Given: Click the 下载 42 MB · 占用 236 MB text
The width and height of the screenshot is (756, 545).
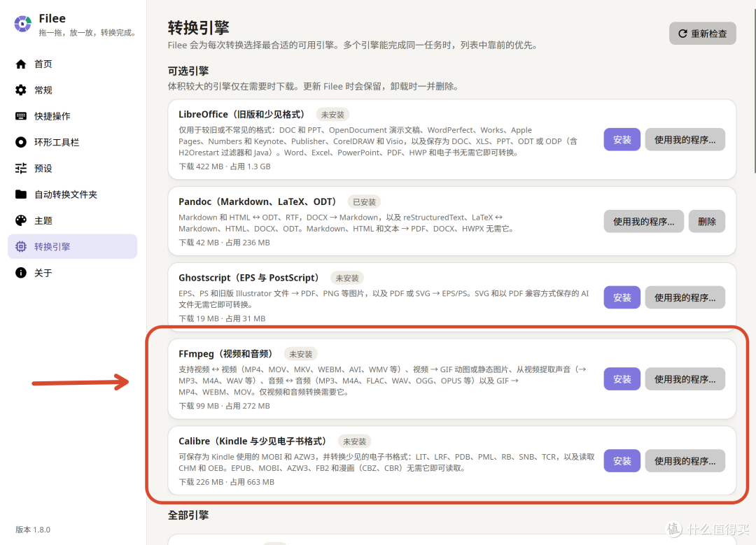Looking at the screenshot, I should 224,242.
